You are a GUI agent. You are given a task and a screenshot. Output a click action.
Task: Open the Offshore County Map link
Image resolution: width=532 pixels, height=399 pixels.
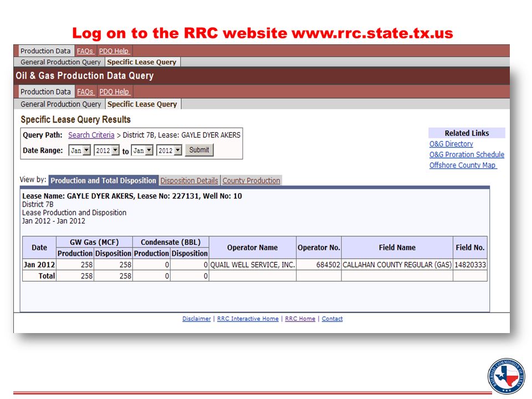463,165
